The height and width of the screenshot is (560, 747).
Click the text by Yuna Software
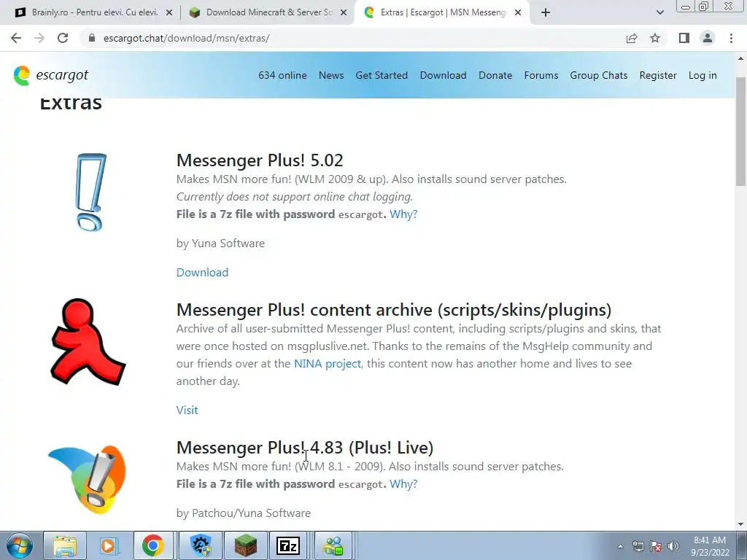[220, 244]
